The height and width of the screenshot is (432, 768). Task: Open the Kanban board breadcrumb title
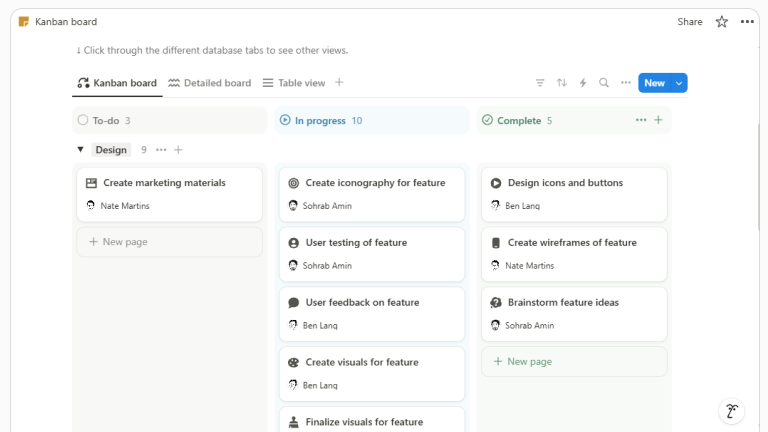tap(66, 22)
